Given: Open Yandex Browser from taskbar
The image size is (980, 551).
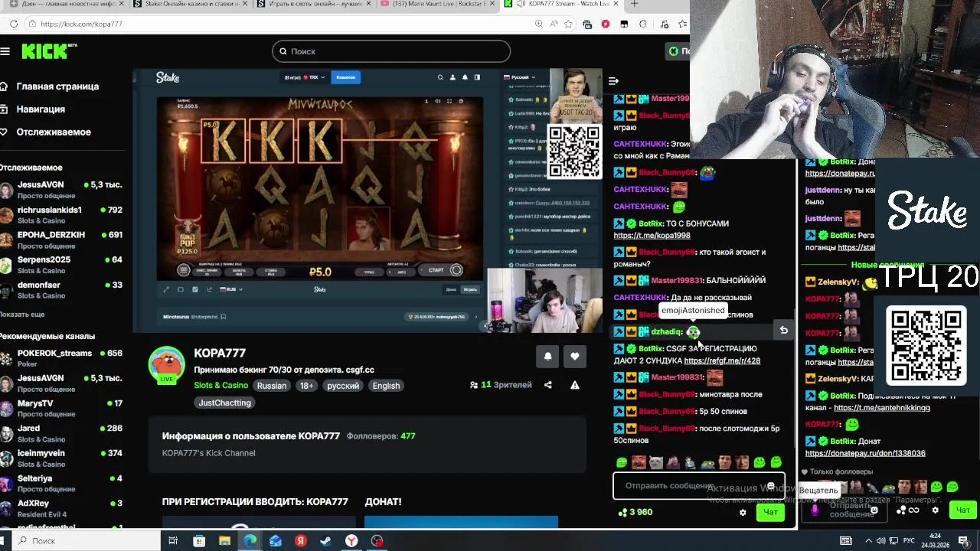Looking at the screenshot, I should click(x=351, y=541).
